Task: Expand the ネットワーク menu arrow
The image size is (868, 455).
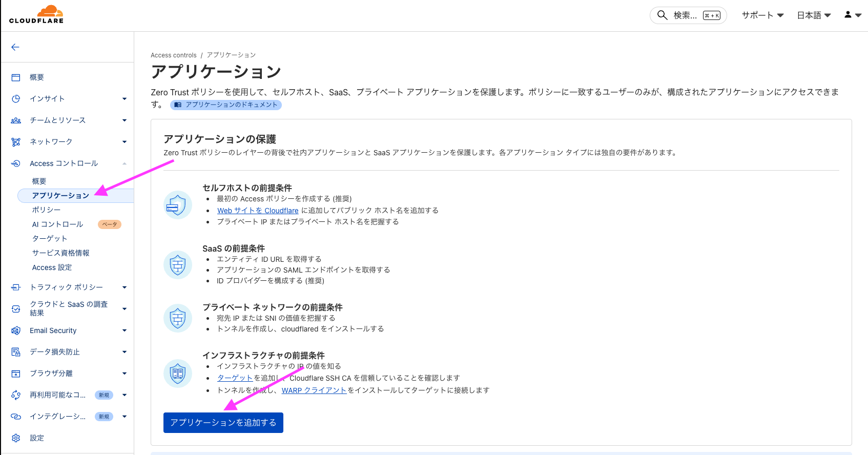Action: coord(125,142)
